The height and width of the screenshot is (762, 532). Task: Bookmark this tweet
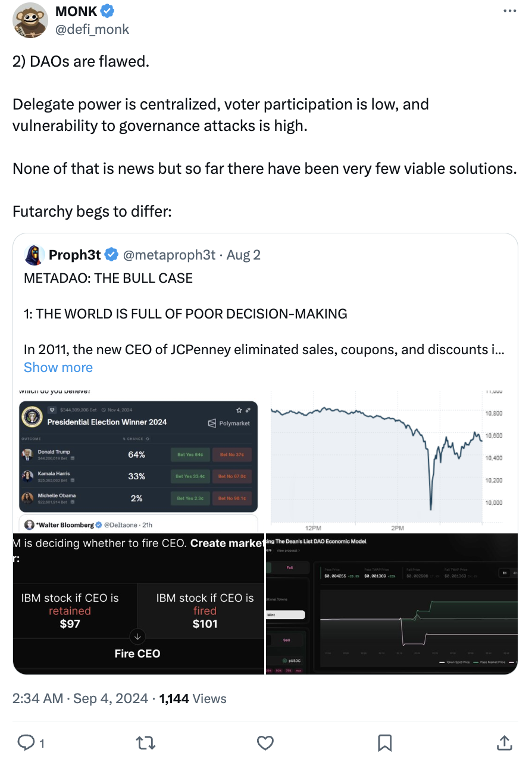(x=384, y=742)
